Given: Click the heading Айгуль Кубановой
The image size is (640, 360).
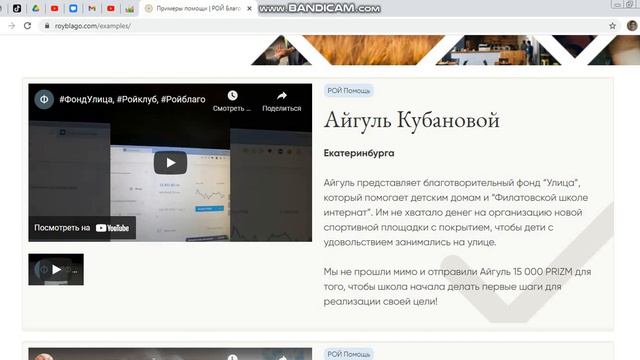Looking at the screenshot, I should coord(411,120).
